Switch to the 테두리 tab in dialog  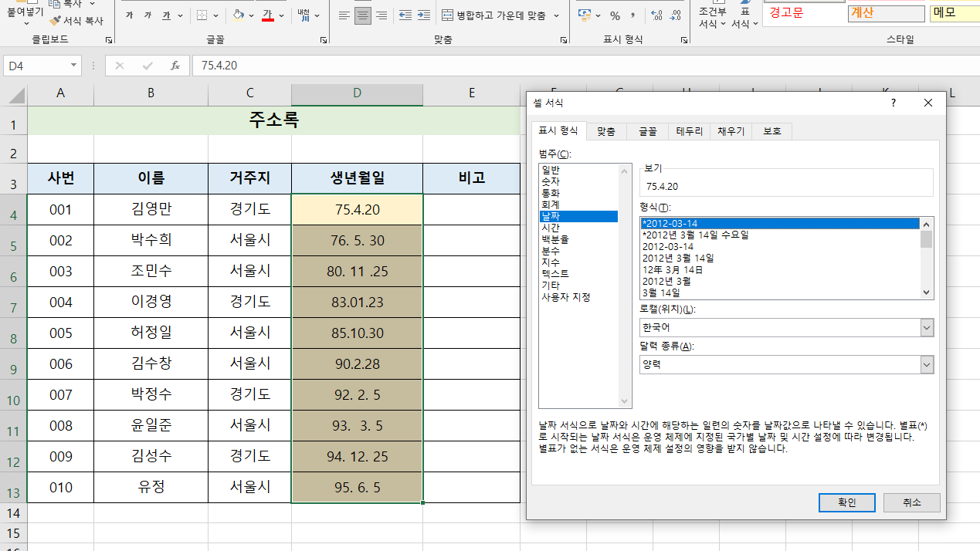click(x=690, y=131)
